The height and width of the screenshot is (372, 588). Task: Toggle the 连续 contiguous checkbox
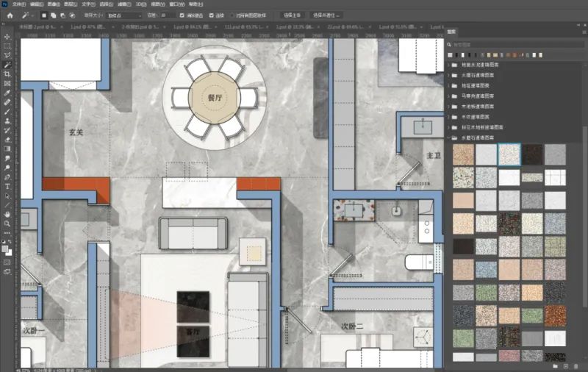point(212,15)
